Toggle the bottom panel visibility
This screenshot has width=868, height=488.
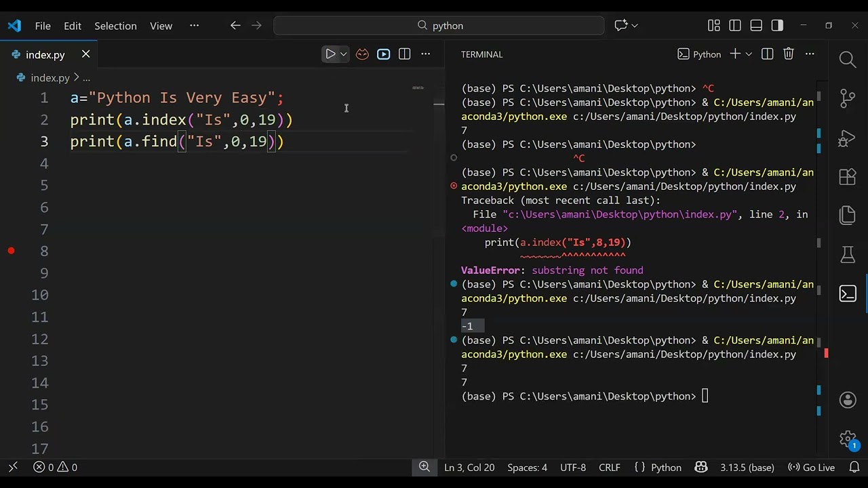(756, 26)
